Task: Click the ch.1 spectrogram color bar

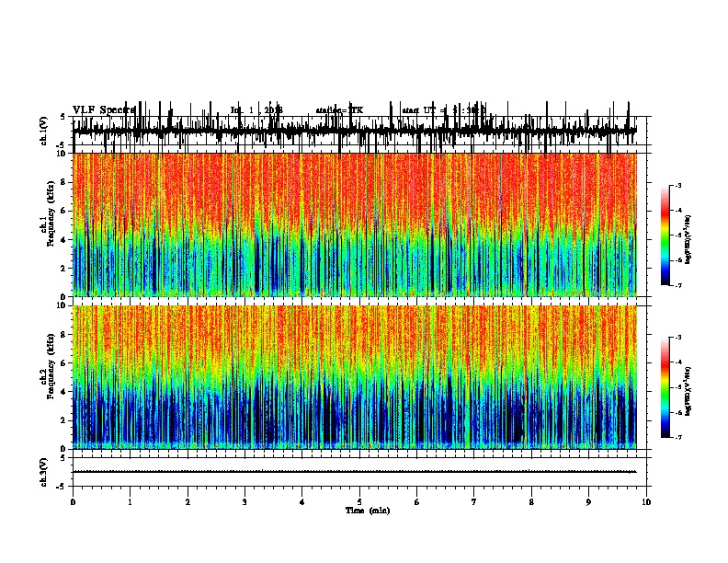Action: (665, 236)
